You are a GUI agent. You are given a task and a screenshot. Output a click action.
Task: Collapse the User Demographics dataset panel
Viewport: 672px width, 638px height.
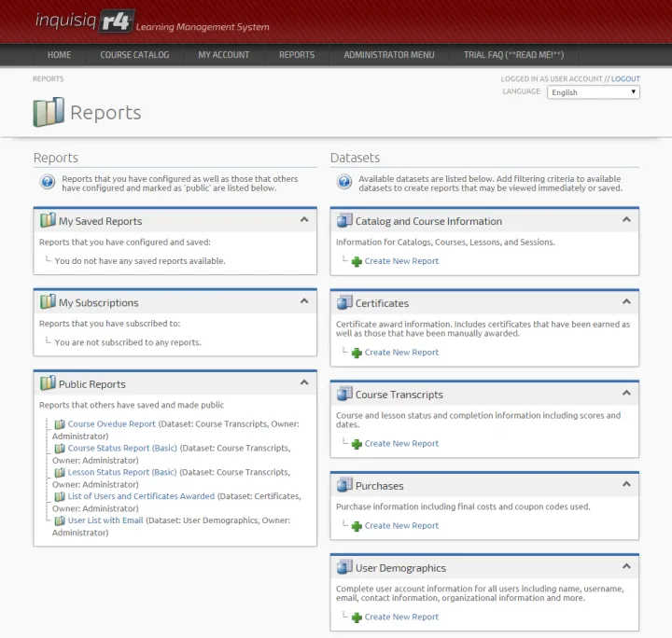point(626,566)
